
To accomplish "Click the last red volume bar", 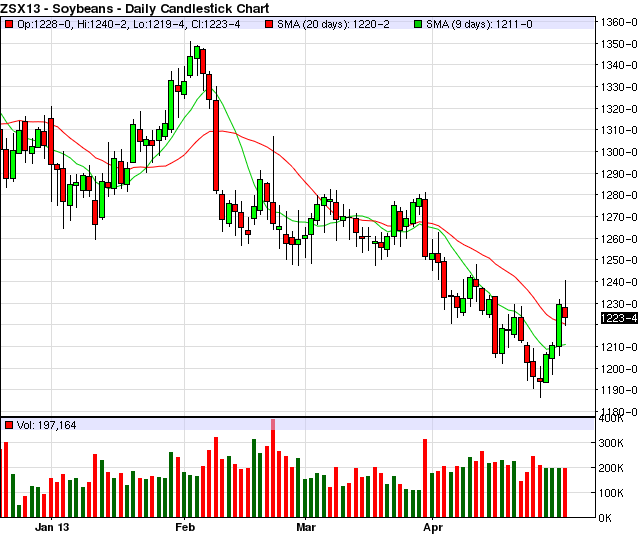I will point(565,493).
